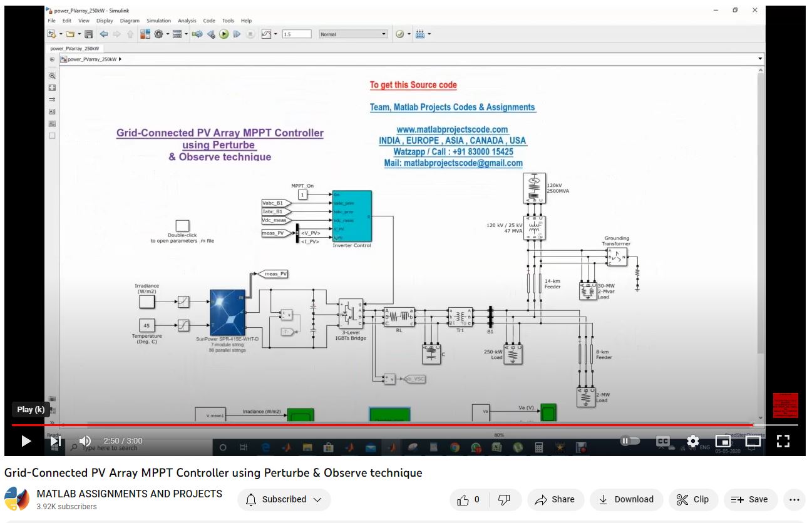Click the Open folder icon in Simulink toolbar
Viewport: 812px width, 523px height.
pyautogui.click(x=70, y=34)
